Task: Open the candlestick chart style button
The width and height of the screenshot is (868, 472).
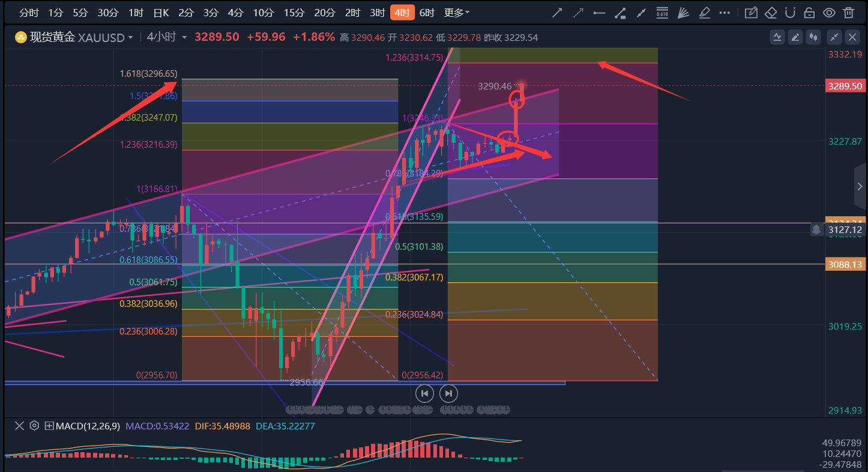Action: pos(814,37)
